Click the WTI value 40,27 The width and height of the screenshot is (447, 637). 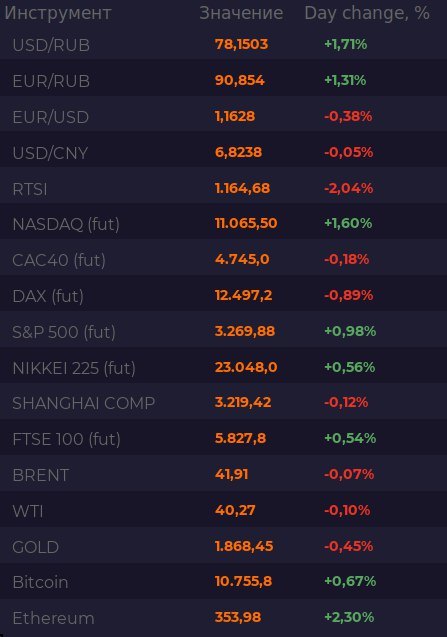point(235,510)
